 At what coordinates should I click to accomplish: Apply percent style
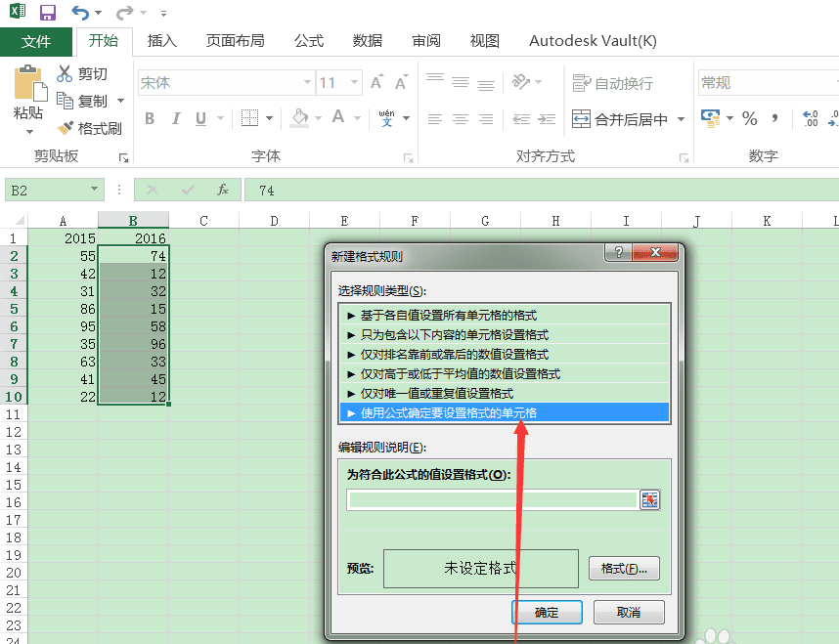point(749,118)
